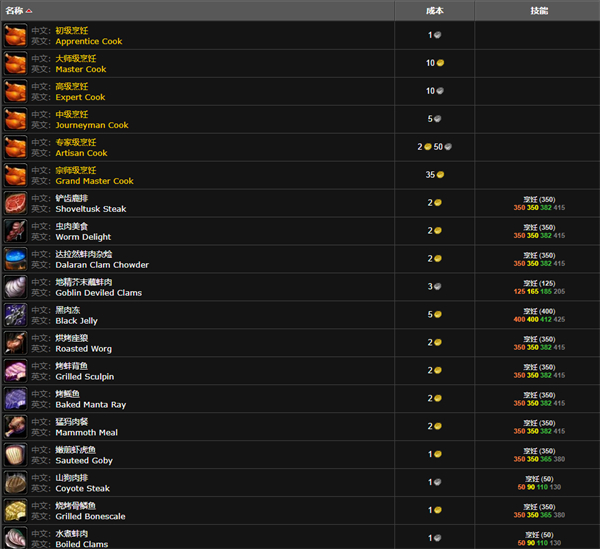Viewport: 600px width, 549px height.
Task: Click the Worm Delight item icon
Action: pyautogui.click(x=15, y=231)
